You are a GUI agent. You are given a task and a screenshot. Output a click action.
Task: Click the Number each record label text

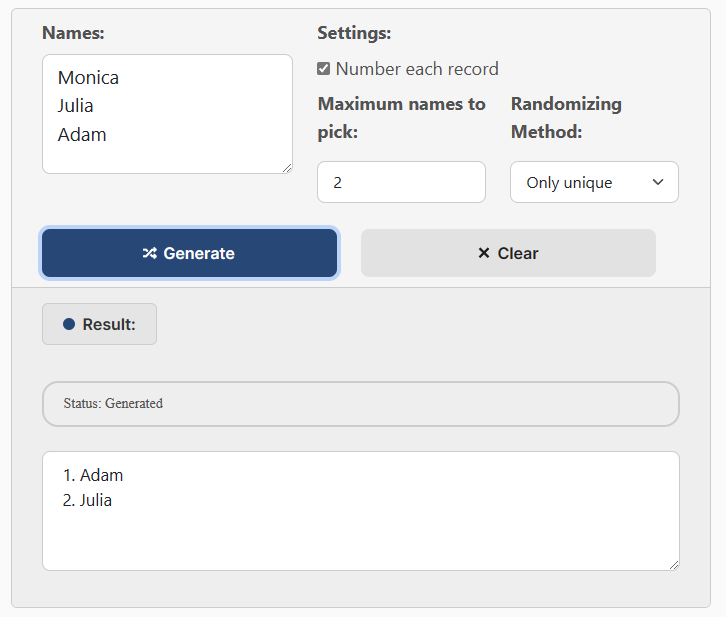pyautogui.click(x=417, y=69)
